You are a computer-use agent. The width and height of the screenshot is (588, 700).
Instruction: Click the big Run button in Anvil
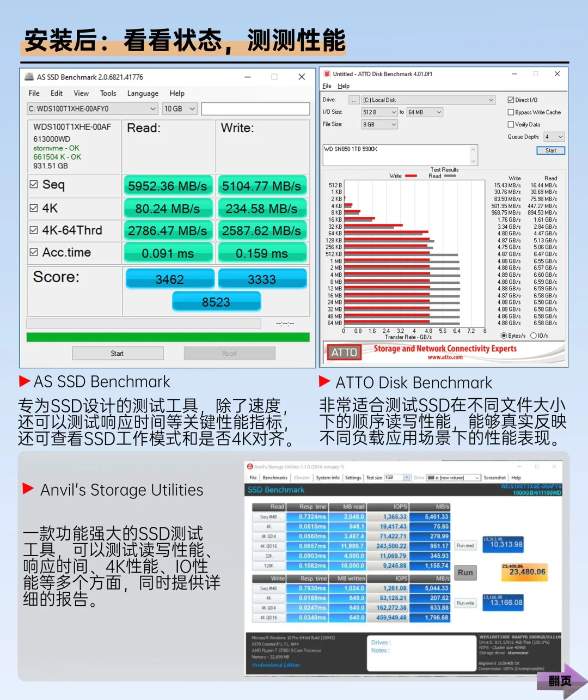pyautogui.click(x=465, y=573)
